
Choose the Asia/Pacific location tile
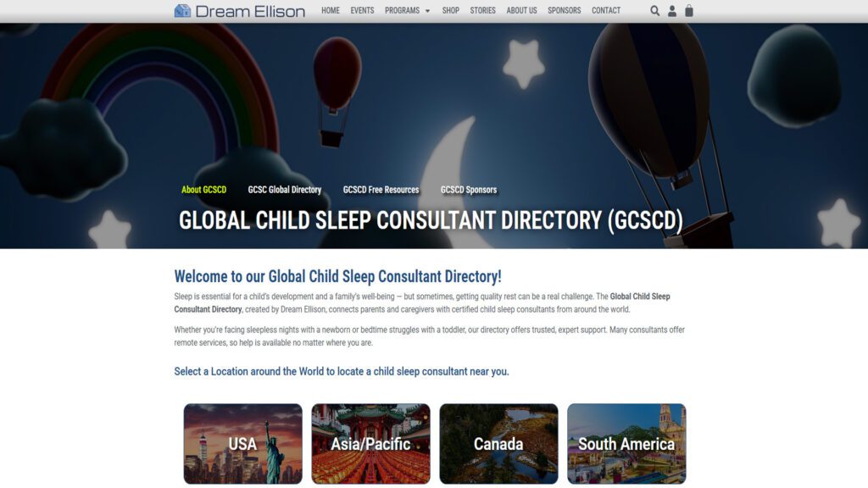[370, 443]
